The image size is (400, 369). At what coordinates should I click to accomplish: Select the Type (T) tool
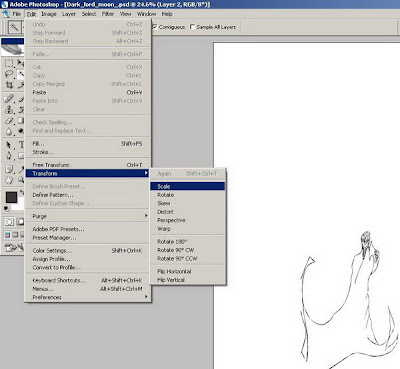[x=21, y=145]
